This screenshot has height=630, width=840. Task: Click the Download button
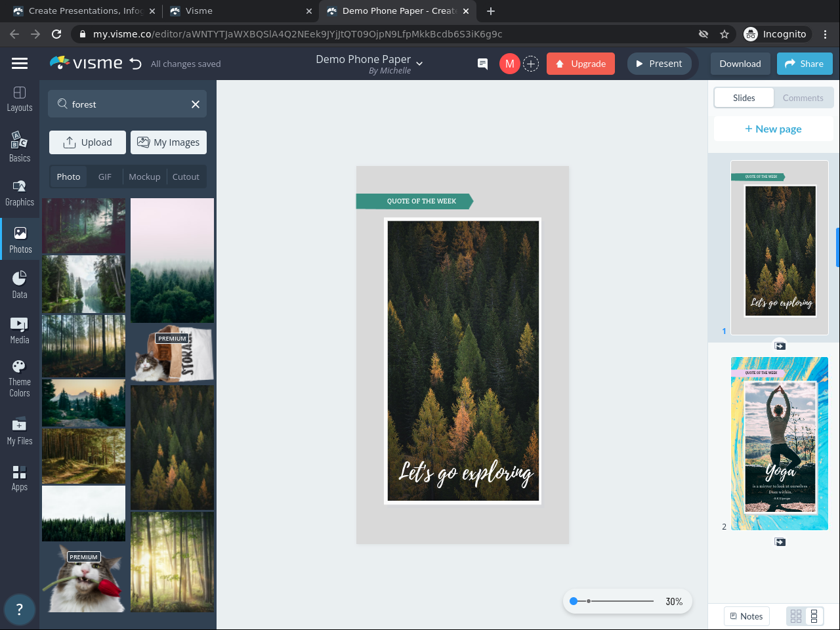point(740,64)
